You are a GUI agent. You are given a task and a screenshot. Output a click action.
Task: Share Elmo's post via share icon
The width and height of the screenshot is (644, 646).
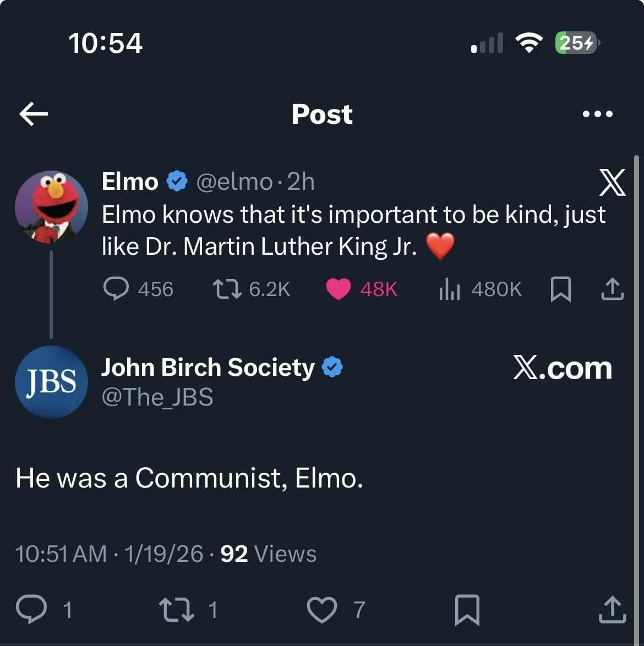tap(612, 289)
